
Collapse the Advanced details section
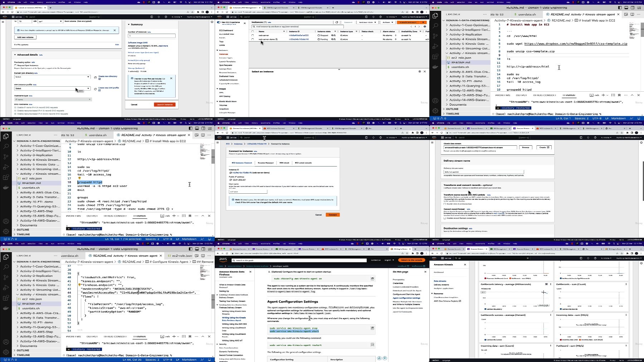(15, 55)
